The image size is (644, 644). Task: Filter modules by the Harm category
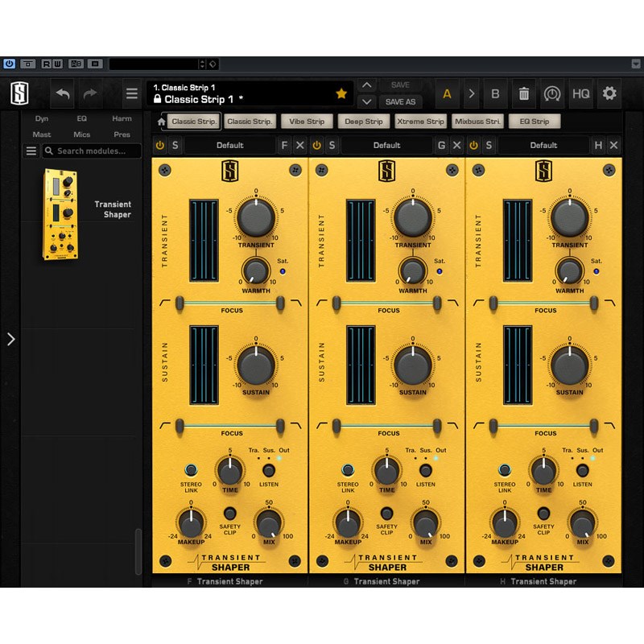(122, 118)
